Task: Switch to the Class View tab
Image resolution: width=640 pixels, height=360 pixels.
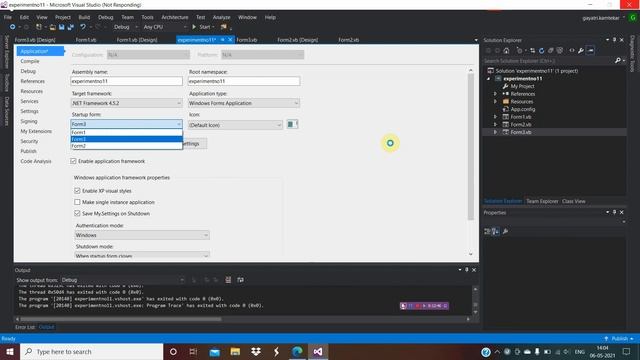Action: tap(573, 201)
